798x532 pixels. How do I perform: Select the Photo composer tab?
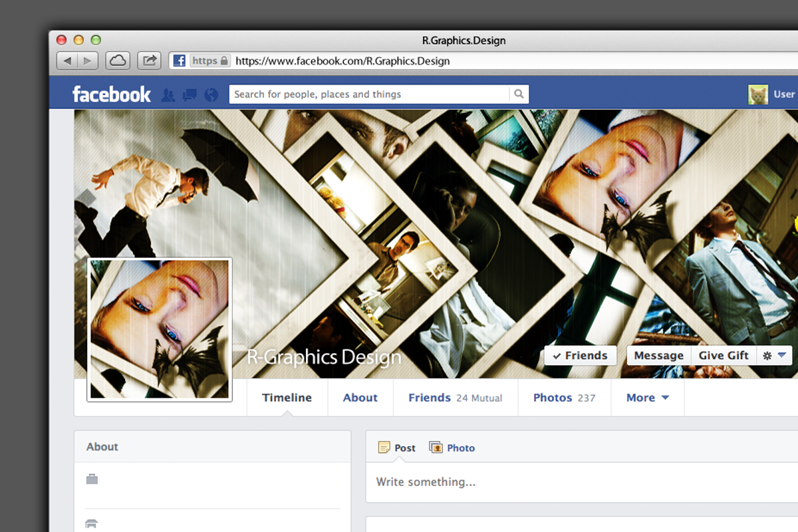click(452, 448)
